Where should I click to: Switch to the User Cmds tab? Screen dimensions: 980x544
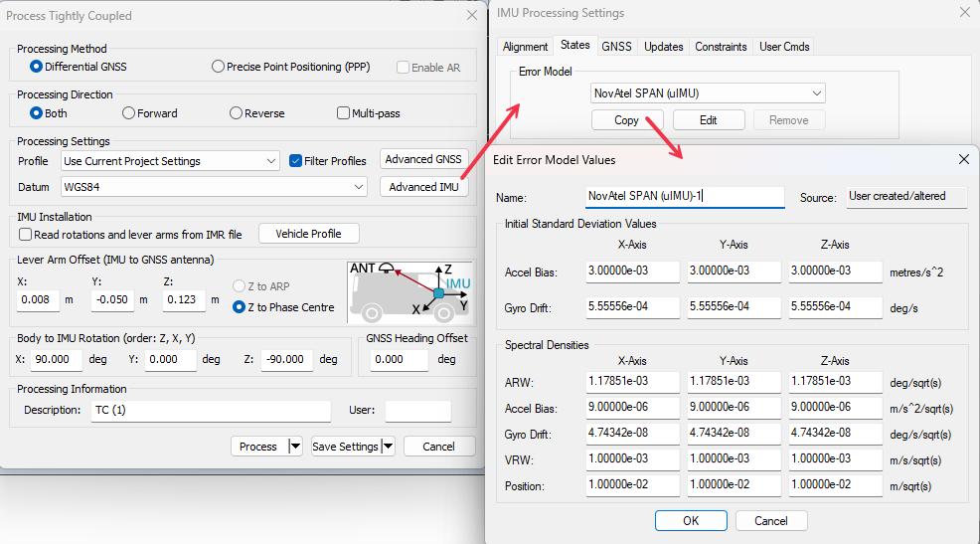[784, 47]
